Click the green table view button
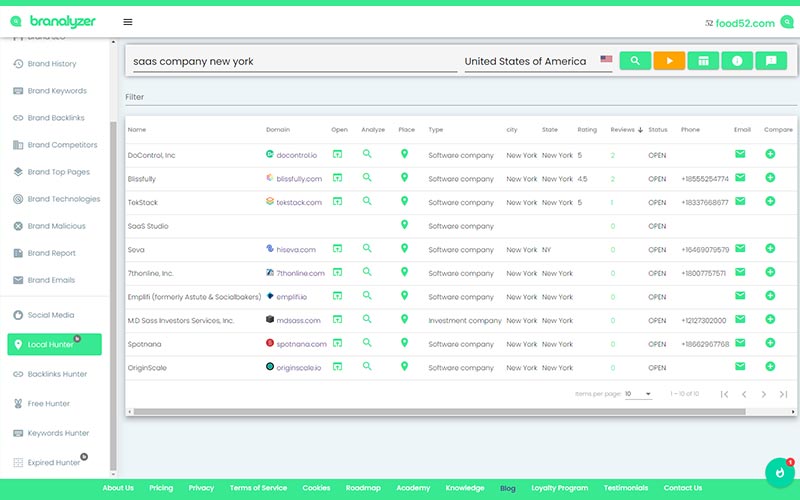The image size is (800, 500). click(703, 61)
